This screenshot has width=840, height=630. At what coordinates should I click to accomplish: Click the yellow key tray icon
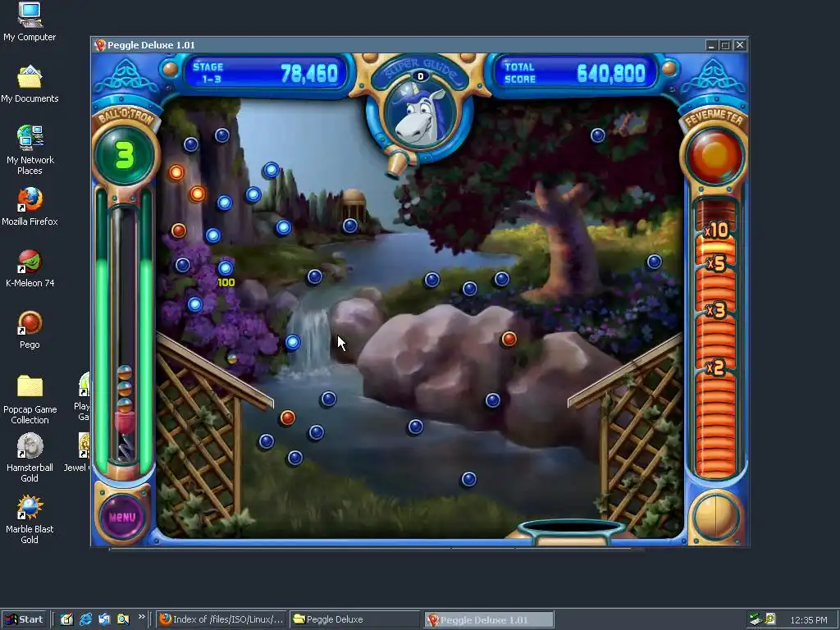tap(770, 619)
